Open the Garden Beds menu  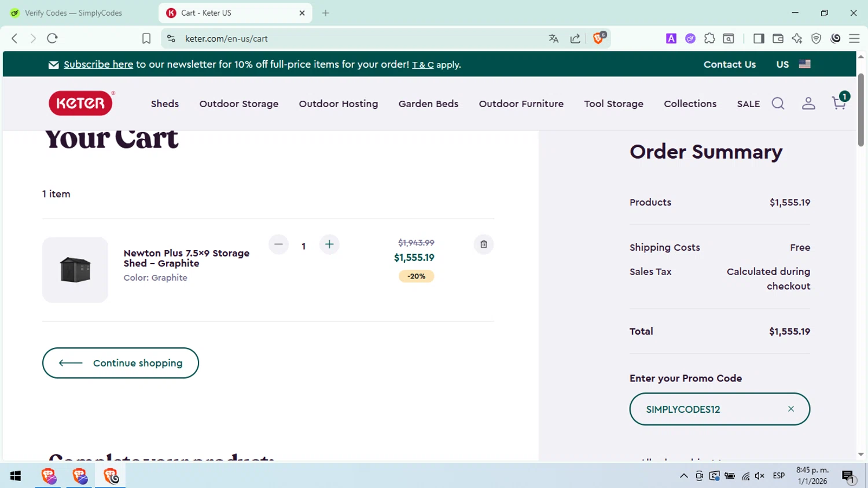[x=428, y=104]
